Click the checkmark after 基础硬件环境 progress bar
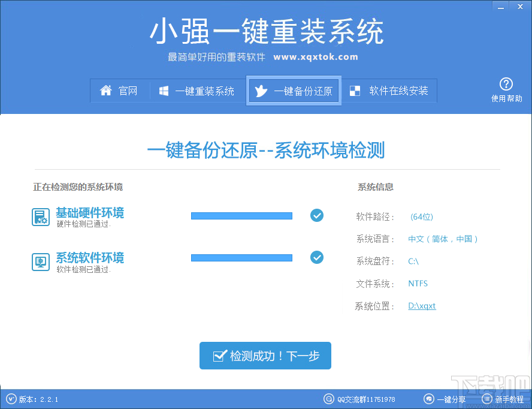The height and width of the screenshot is (409, 532). click(316, 215)
